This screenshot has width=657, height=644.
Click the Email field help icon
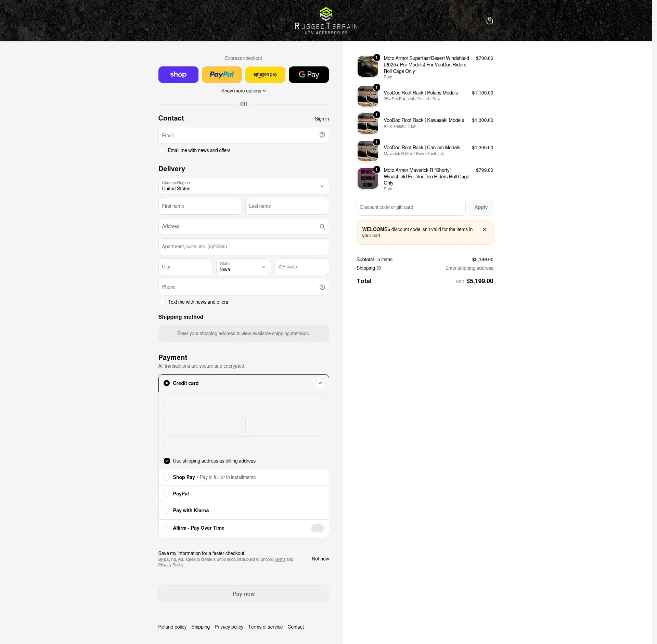coord(322,135)
